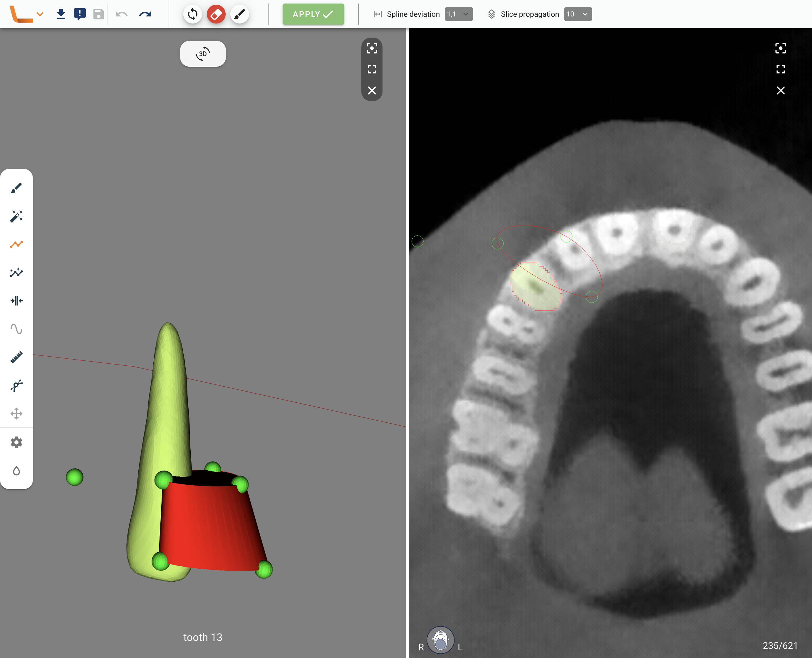Screen dimensions: 812x658
Task: Open the Spline deviation dropdown
Action: [458, 14]
